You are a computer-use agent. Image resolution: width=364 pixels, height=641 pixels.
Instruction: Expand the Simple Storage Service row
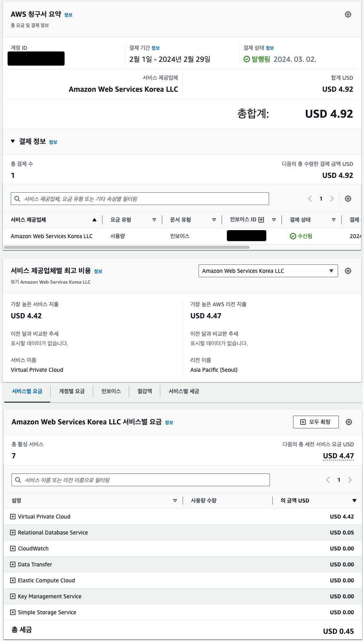(13, 612)
